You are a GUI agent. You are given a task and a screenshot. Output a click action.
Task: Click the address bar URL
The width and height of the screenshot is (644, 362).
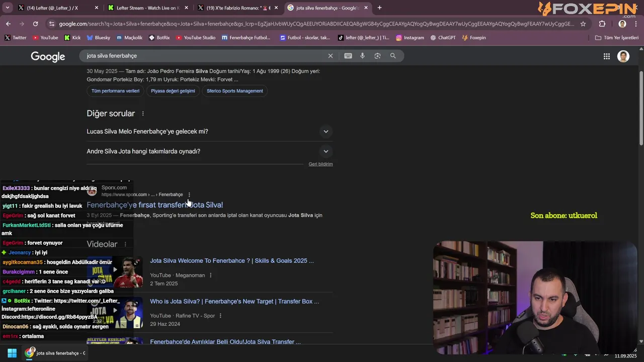click(316, 24)
